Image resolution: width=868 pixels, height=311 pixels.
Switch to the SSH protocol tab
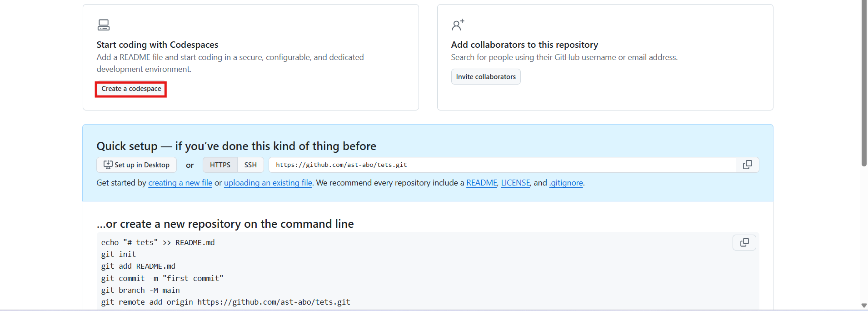click(x=250, y=165)
